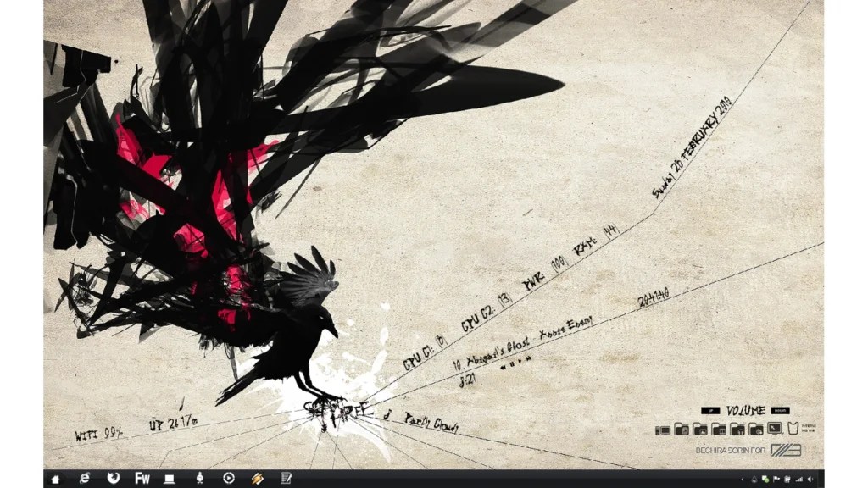Click the DECHIRA SORIN FOR credit text

[731, 451]
